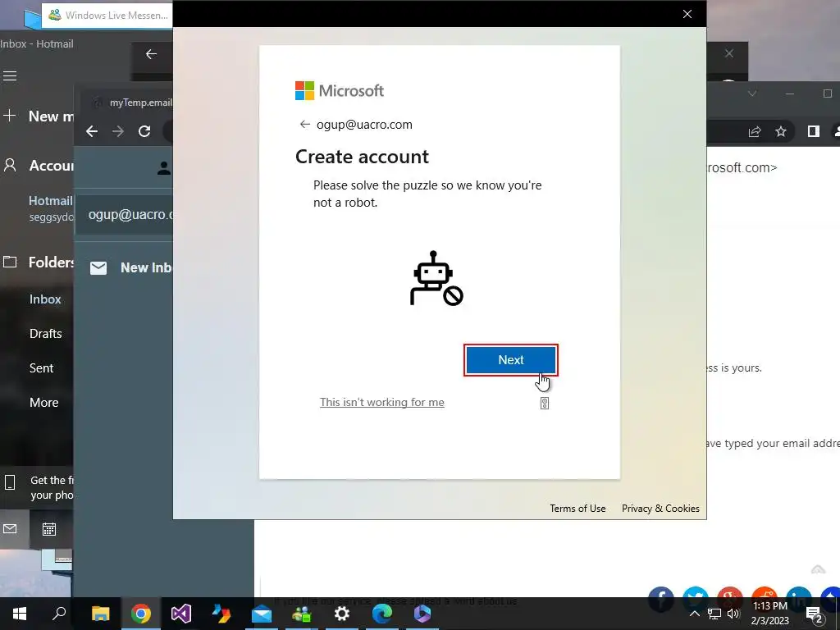Click the audio challenge speaker icon
840x630 pixels.
[545, 404]
